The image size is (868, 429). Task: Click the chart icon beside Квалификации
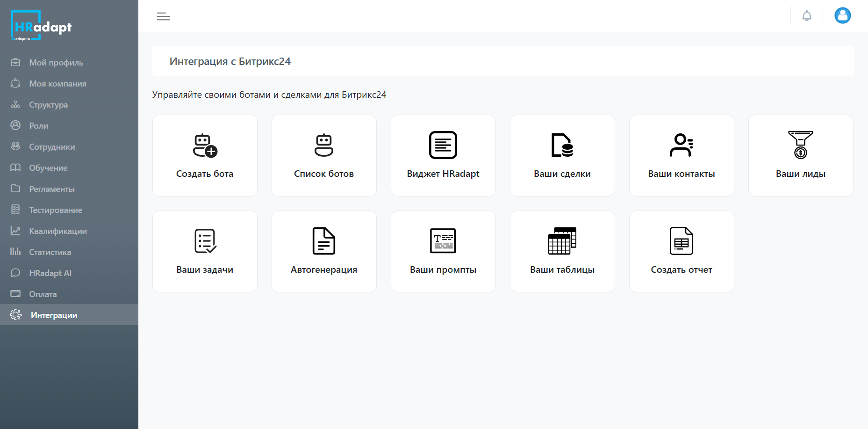(15, 231)
